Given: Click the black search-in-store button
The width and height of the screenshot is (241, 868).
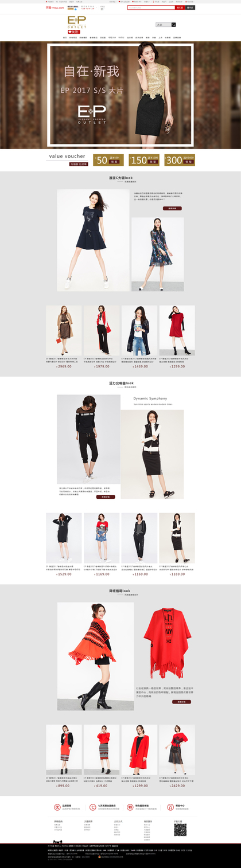Looking at the screenshot, I should pos(191,7).
